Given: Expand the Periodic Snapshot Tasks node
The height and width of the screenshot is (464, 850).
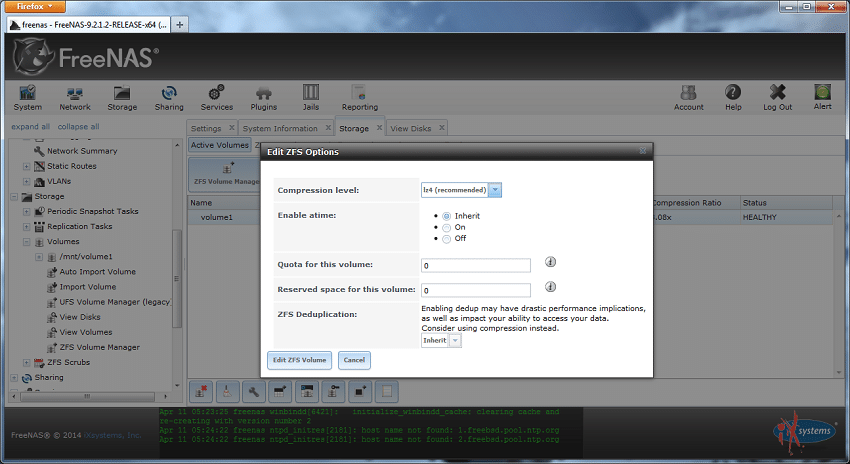Looking at the screenshot, I should (27, 211).
